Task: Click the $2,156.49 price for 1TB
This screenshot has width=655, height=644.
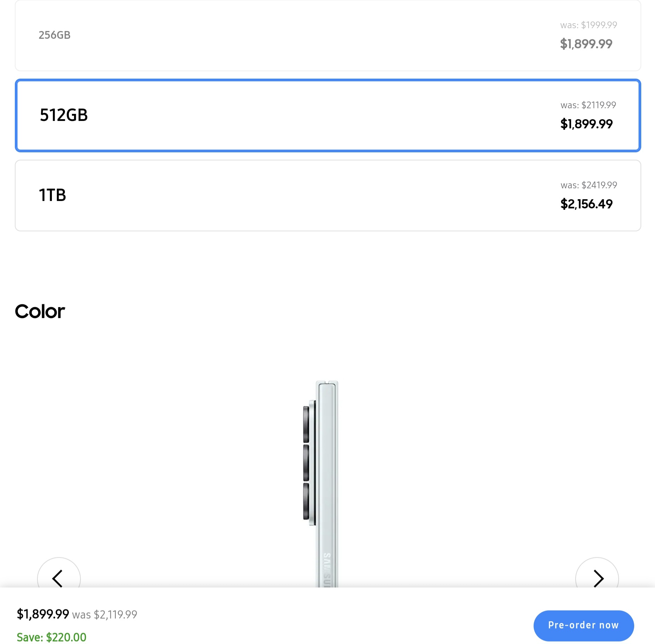Action: coord(586,204)
